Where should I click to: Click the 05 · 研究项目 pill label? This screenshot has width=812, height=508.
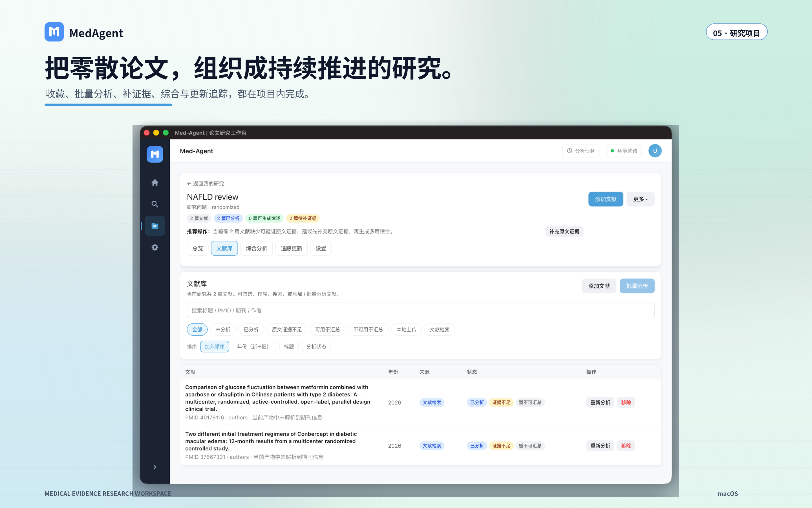[736, 32]
